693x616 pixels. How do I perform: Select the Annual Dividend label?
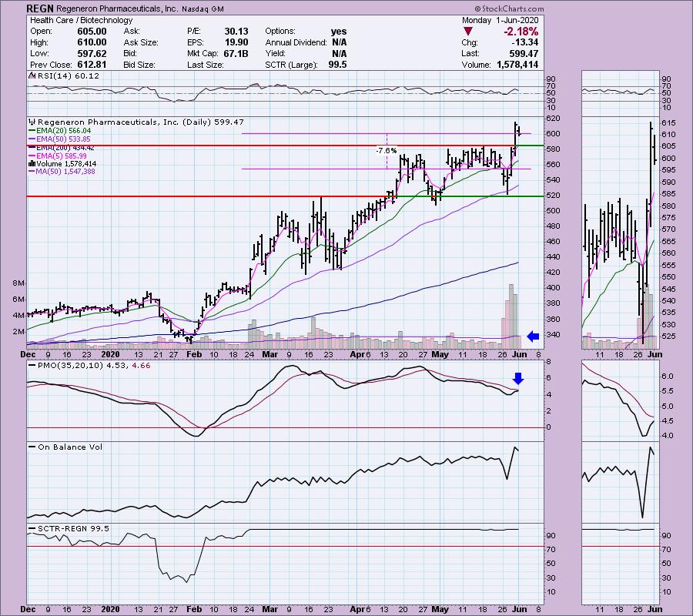296,42
